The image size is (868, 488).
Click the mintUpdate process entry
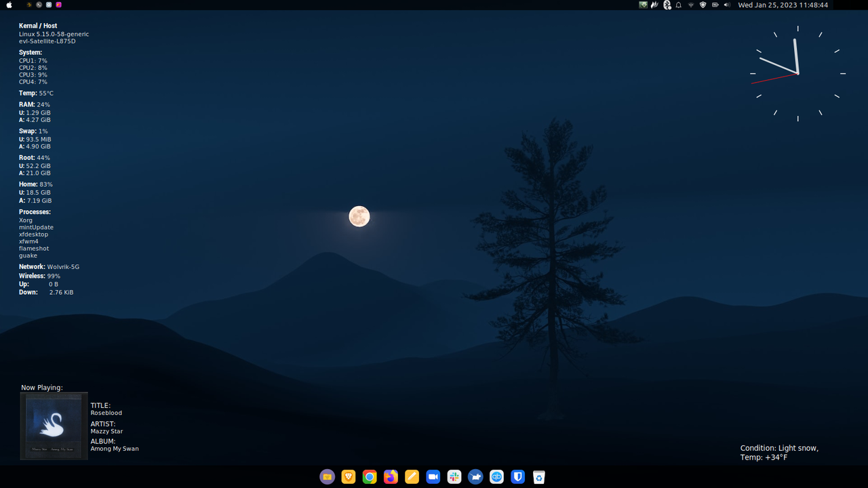tap(36, 227)
